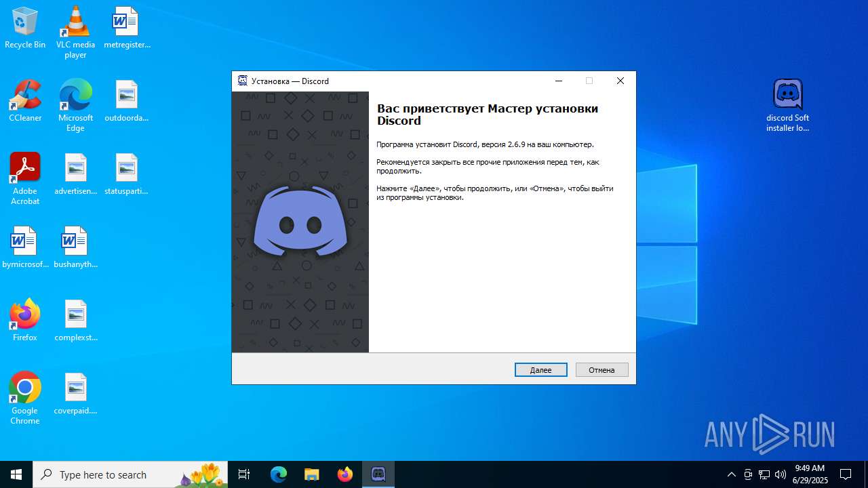
Task: Select the bymicrosof Word document icon
Action: tap(25, 247)
